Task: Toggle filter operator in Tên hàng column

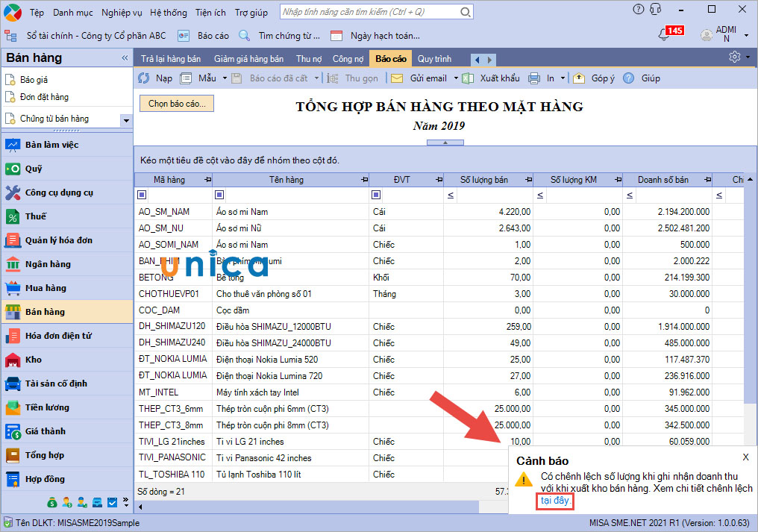Action: click(x=219, y=195)
